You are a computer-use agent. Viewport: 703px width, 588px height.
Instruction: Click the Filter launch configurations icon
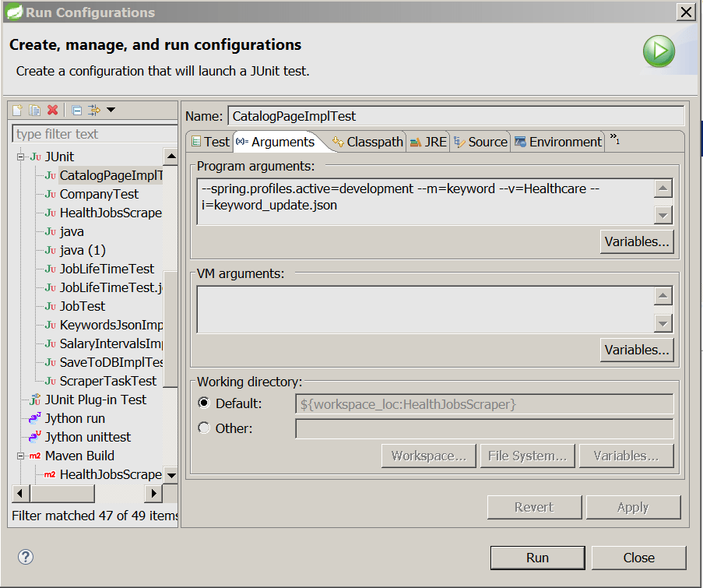tap(94, 110)
